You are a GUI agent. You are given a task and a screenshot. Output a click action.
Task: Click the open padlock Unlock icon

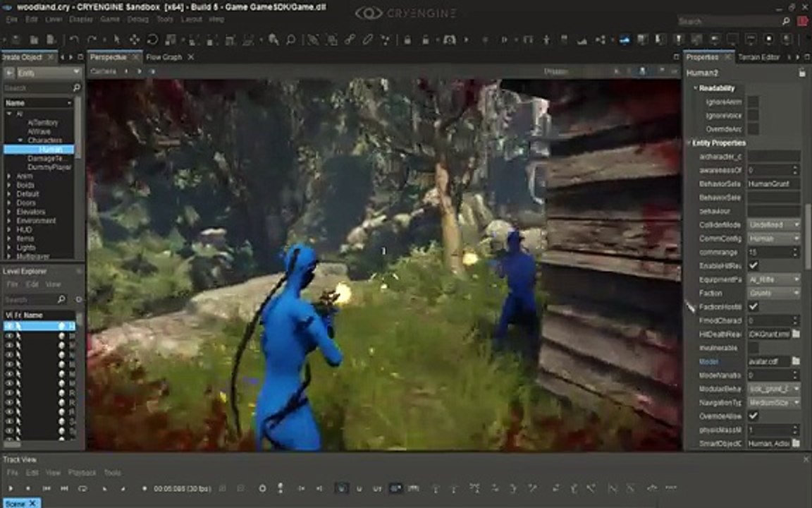[x=425, y=40]
